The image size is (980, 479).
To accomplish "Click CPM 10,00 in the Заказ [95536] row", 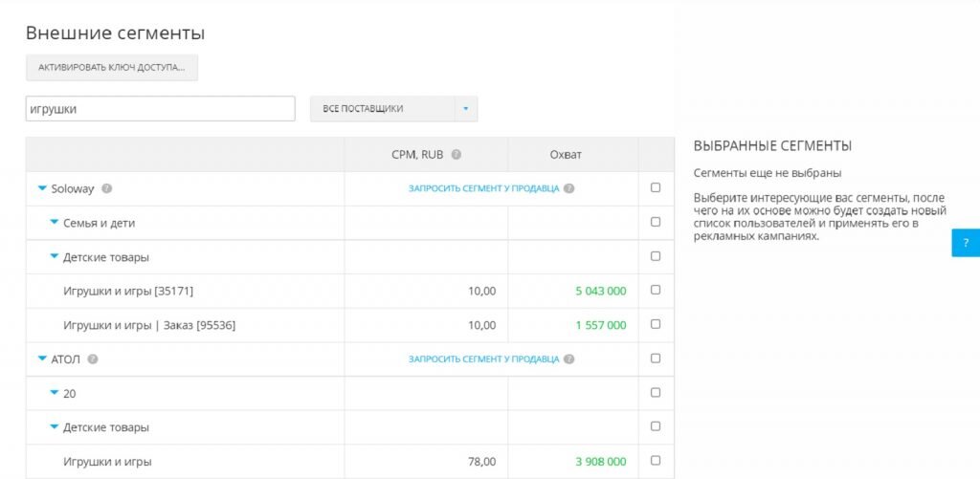I will tap(482, 325).
